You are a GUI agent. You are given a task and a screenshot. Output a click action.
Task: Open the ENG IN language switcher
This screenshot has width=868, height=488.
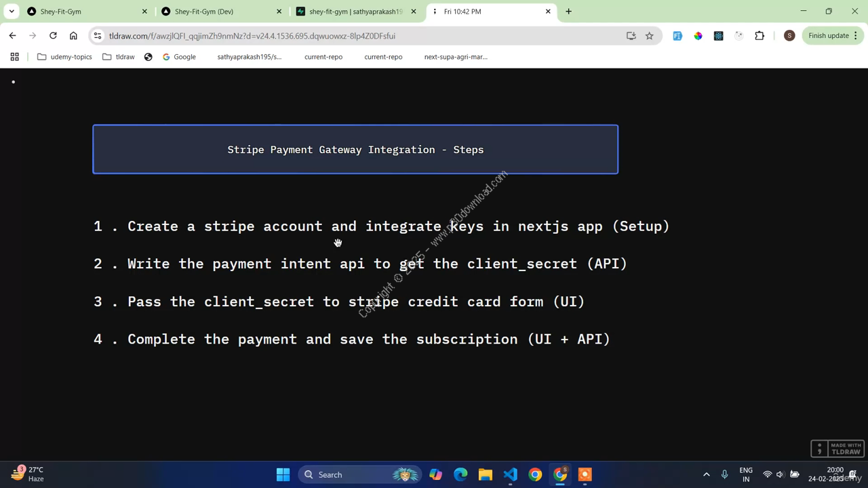pyautogui.click(x=746, y=474)
